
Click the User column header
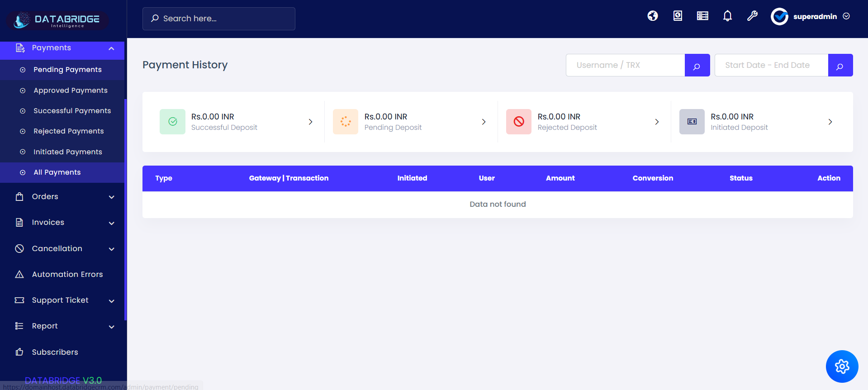coord(487,178)
